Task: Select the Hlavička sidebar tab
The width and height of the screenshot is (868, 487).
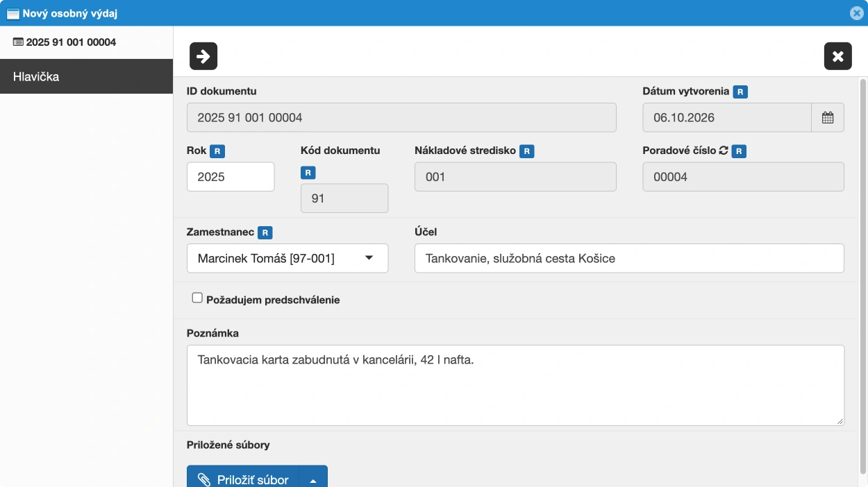Action: pyautogui.click(x=86, y=76)
